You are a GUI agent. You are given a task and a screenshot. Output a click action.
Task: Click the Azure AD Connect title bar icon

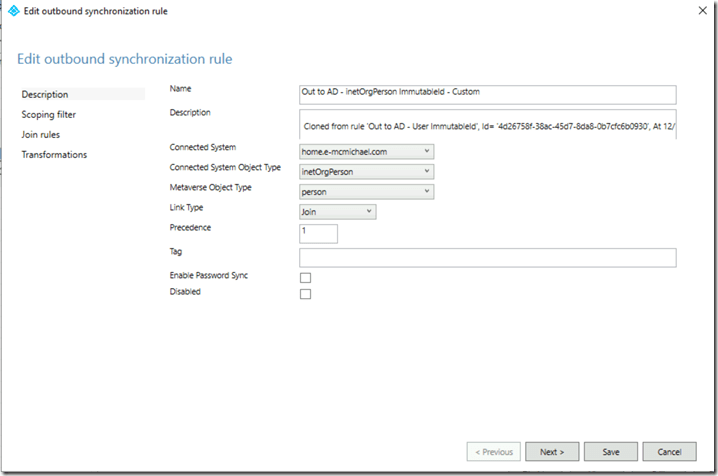[x=14, y=11]
